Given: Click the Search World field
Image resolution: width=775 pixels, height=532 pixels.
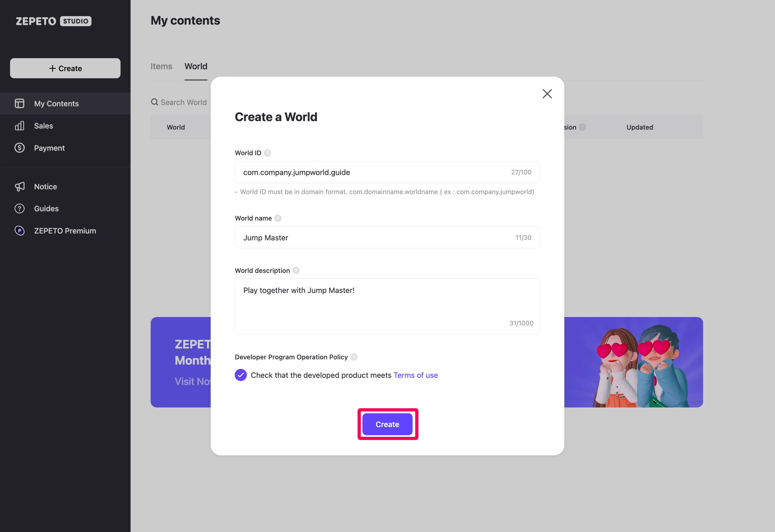Looking at the screenshot, I should point(183,102).
